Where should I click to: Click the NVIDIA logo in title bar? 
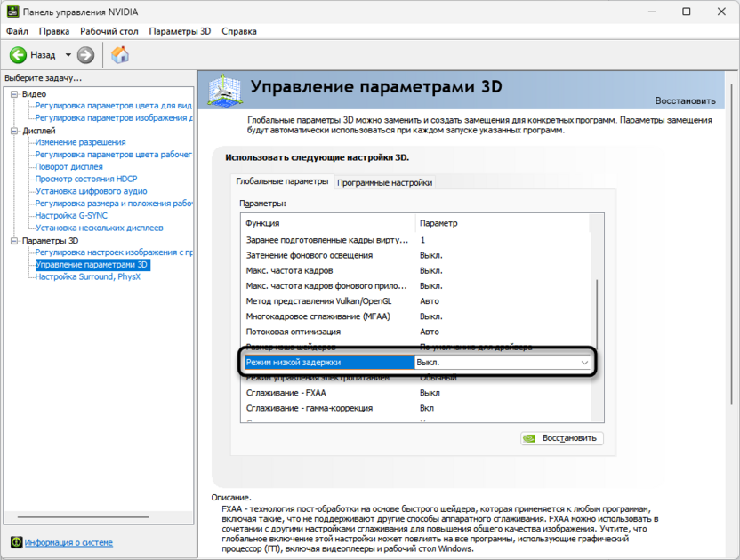click(x=12, y=12)
